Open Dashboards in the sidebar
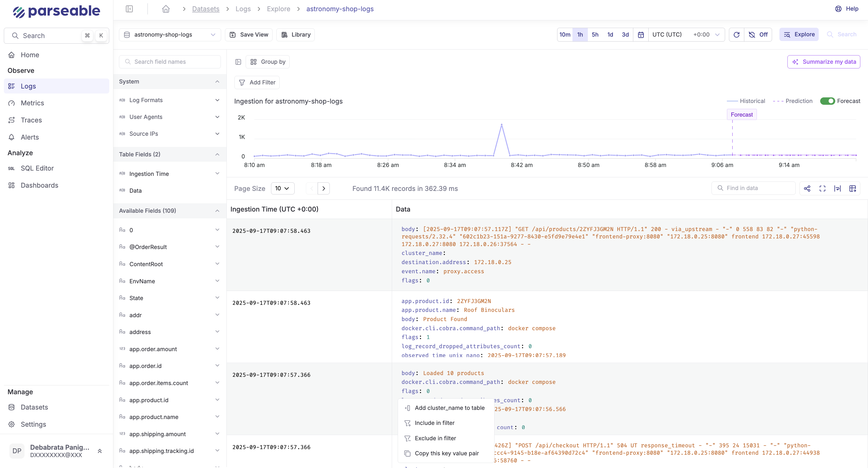Image resolution: width=868 pixels, height=468 pixels. [57, 186]
